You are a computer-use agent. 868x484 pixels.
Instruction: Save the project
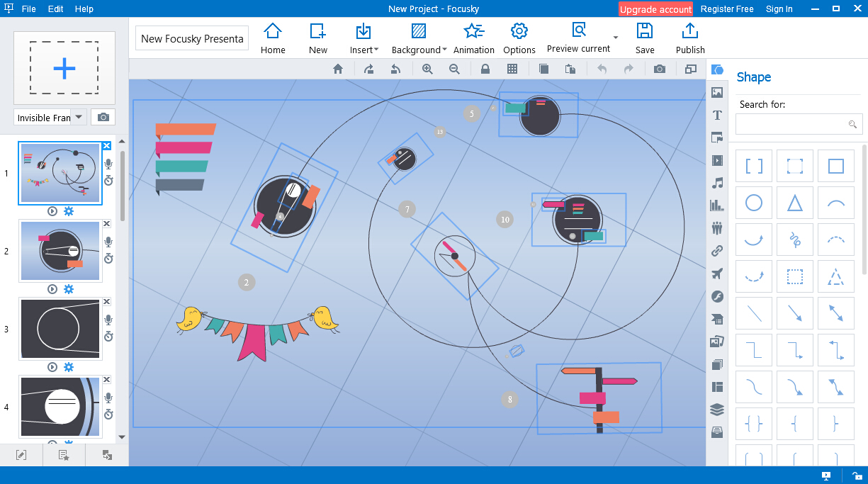tap(645, 38)
